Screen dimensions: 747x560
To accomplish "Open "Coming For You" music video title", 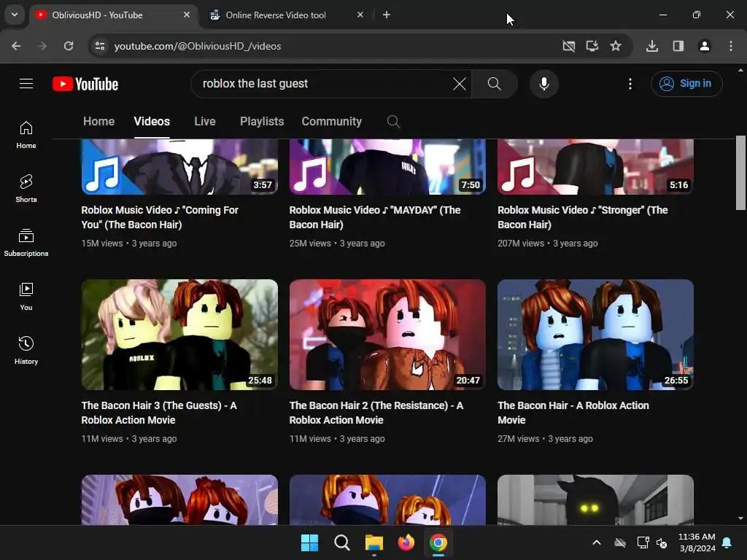I will (160, 217).
